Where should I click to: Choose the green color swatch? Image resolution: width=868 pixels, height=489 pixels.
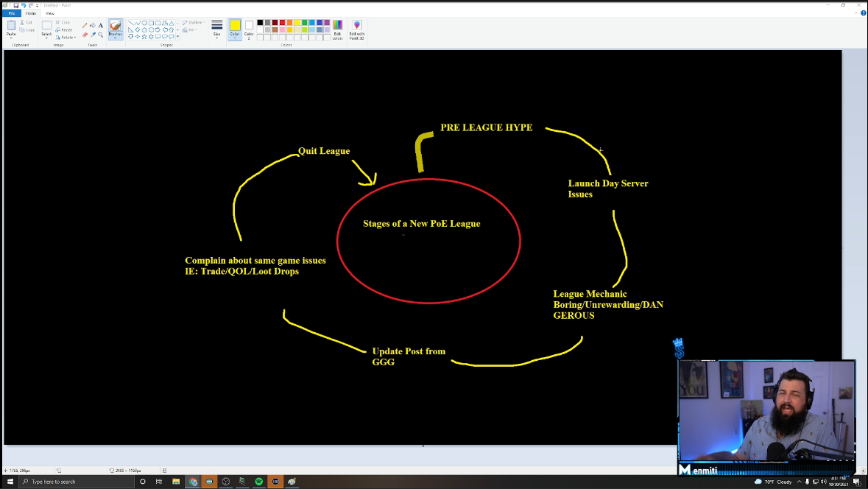pos(305,22)
